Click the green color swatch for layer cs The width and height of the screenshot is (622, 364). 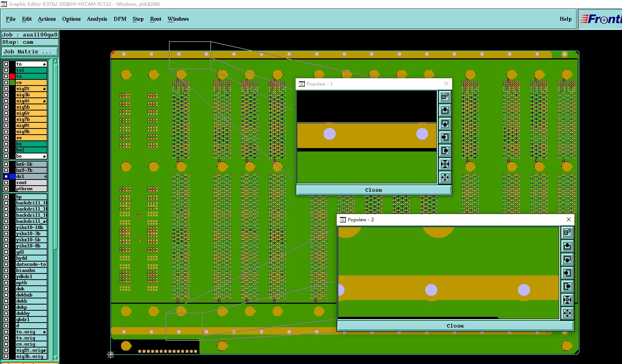(x=12, y=82)
